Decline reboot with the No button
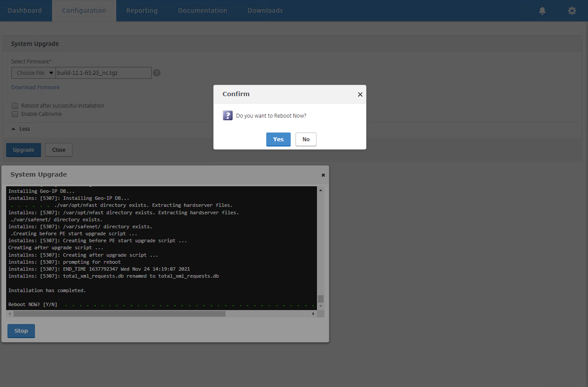This screenshot has height=387, width=588. (306, 139)
